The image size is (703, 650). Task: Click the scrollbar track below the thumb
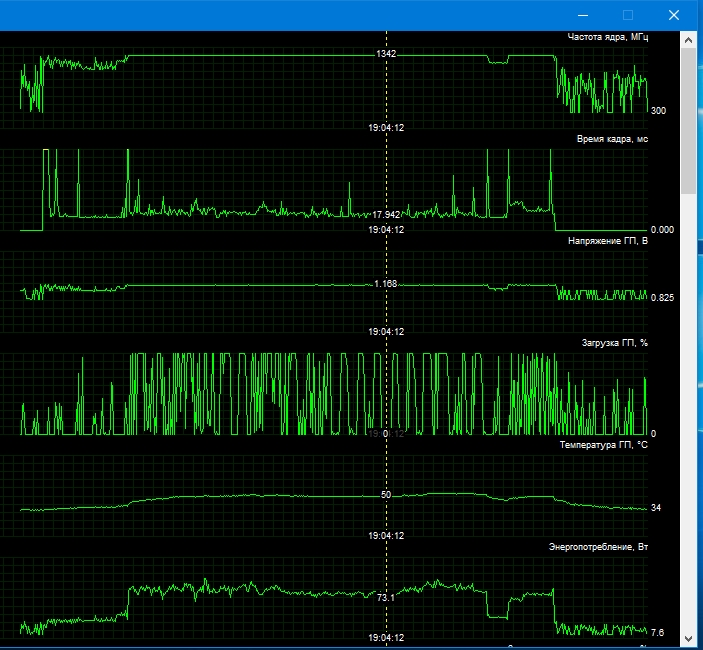point(688,412)
